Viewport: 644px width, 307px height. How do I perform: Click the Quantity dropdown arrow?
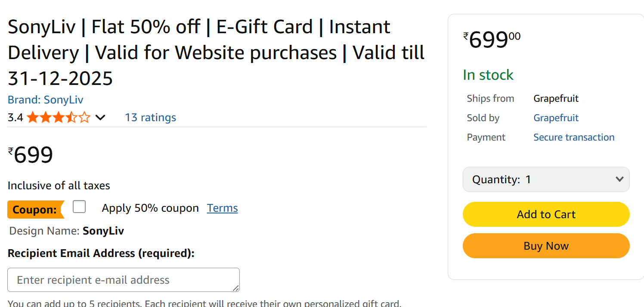pyautogui.click(x=619, y=179)
